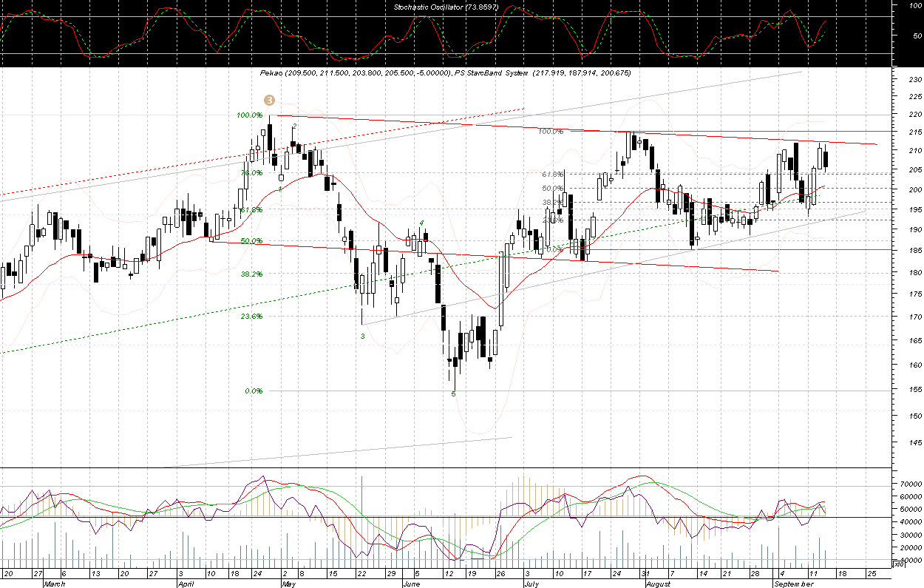Select green wave label "1" below early May candles
The width and height of the screenshot is (924, 588).
[x=280, y=190]
